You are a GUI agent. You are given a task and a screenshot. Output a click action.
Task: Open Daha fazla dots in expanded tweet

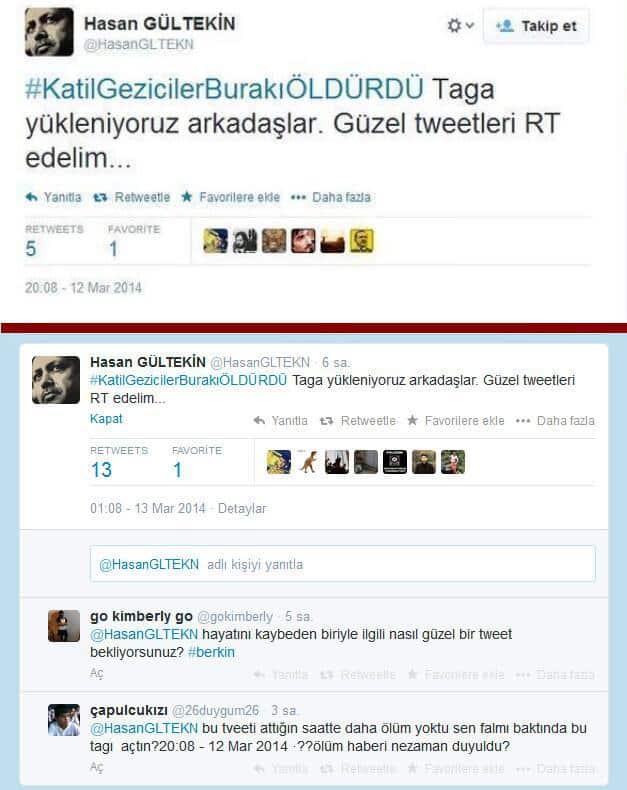555,421
